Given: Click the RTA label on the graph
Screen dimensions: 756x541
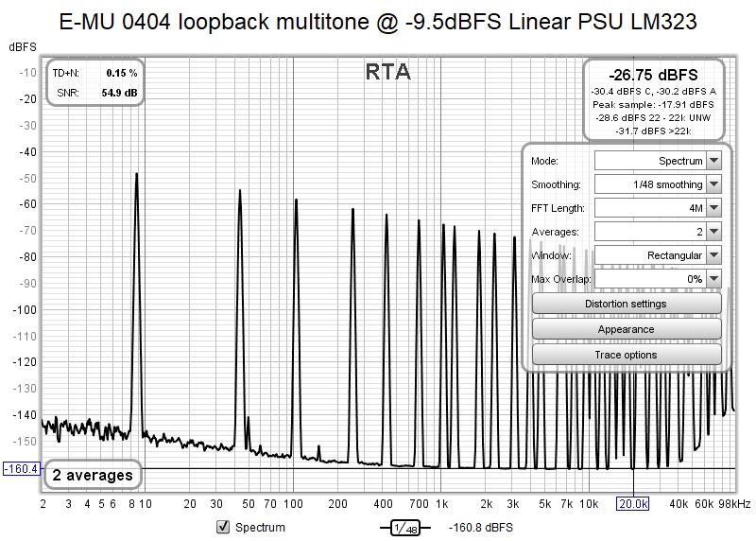Looking at the screenshot, I should click(388, 72).
